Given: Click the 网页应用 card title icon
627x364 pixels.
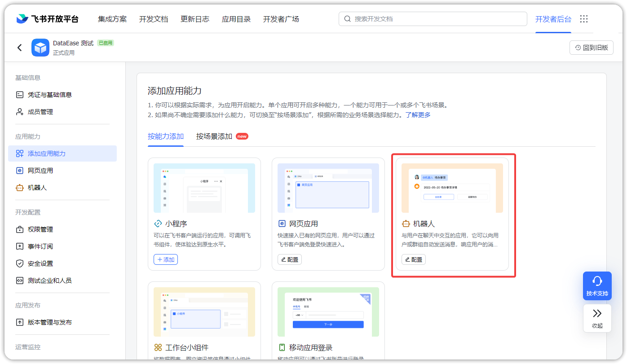Looking at the screenshot, I should click(x=282, y=224).
